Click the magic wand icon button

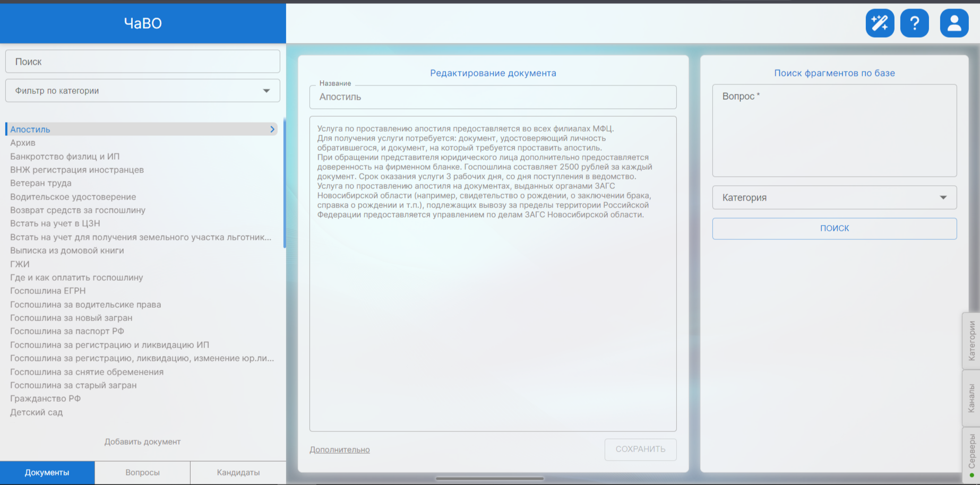point(880,23)
